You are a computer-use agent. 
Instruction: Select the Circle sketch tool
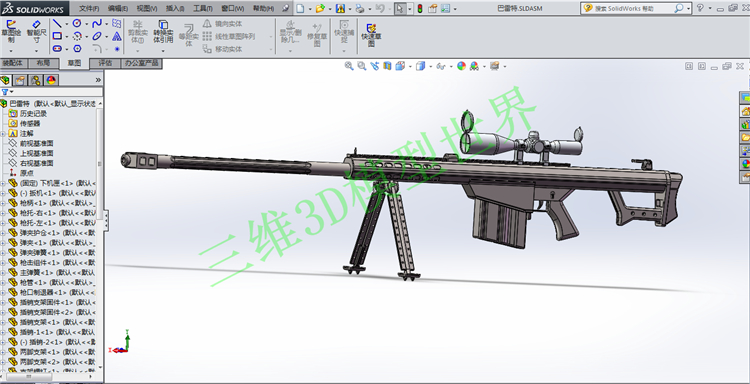point(77,23)
